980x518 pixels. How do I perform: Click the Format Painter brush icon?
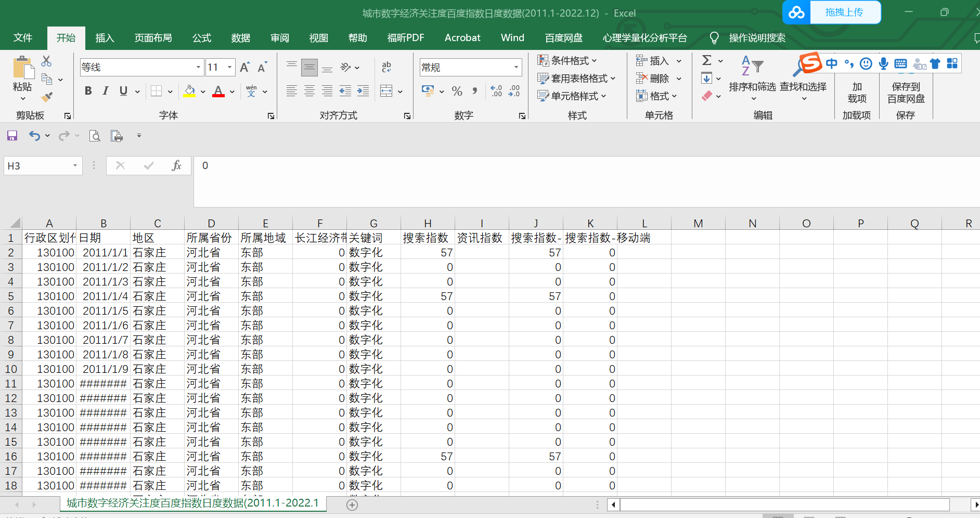(x=47, y=97)
